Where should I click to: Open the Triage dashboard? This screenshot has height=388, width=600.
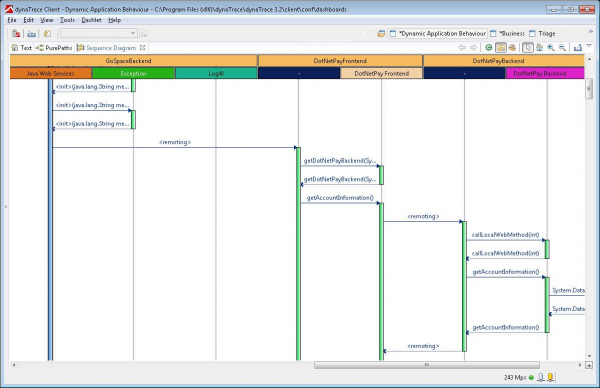click(542, 34)
